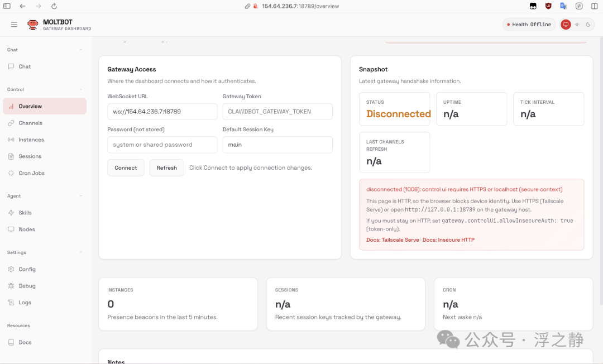The image size is (603, 364).
Task: Open the Docs: Tailscale Serve link
Action: coord(393,240)
